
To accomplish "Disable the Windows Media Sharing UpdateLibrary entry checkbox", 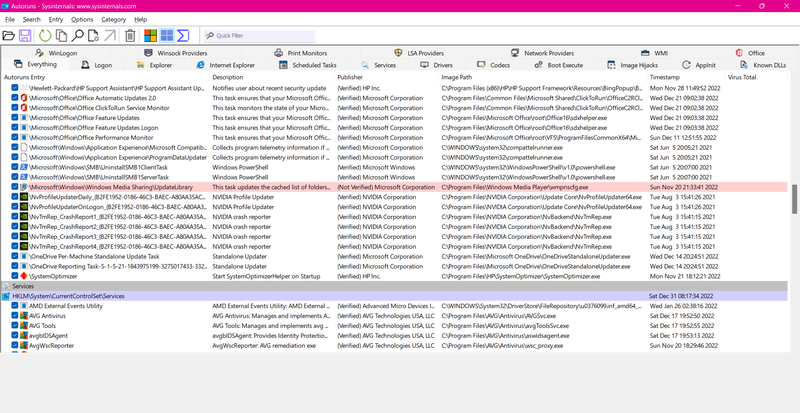I will (x=14, y=186).
